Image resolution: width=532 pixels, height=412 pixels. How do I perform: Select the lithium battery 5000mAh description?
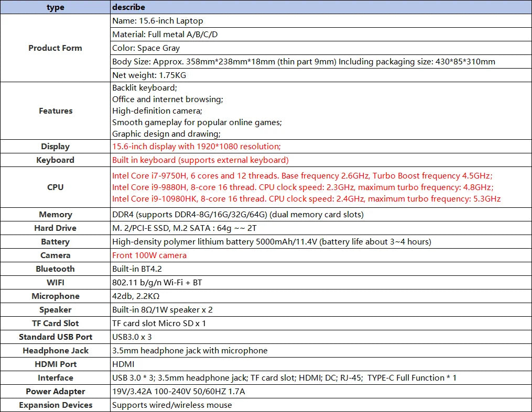click(272, 242)
